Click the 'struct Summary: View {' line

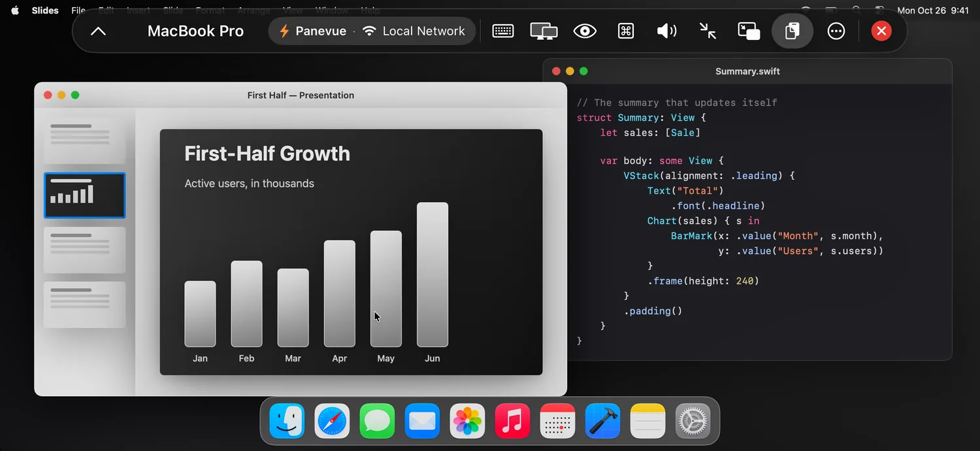point(642,118)
